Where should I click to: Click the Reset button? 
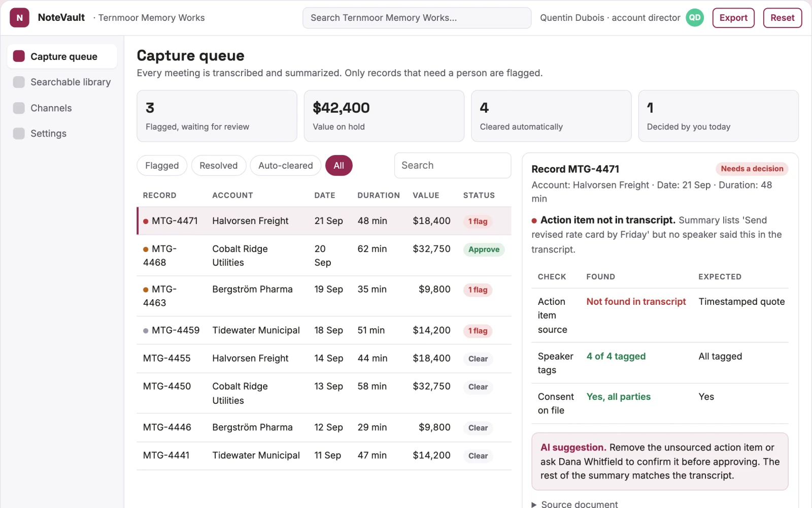click(x=783, y=18)
